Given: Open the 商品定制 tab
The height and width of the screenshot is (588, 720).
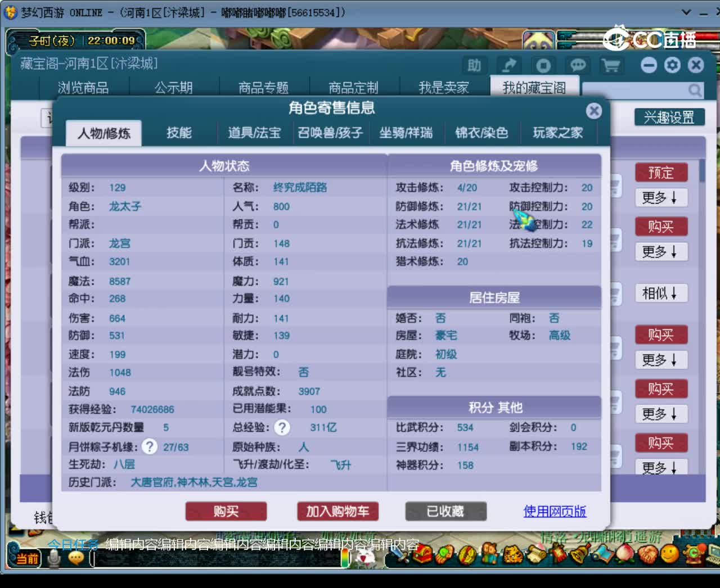Looking at the screenshot, I should coord(353,88).
